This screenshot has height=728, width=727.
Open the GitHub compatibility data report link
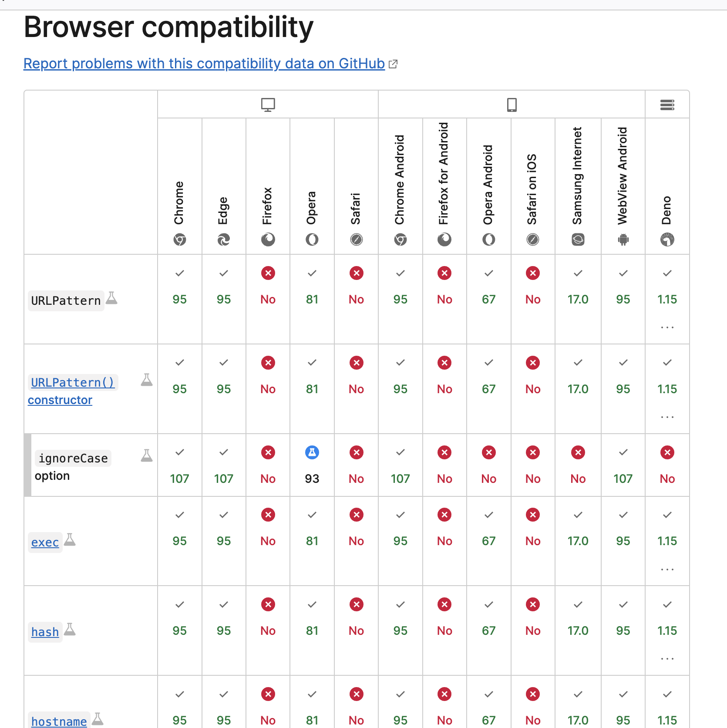204,64
